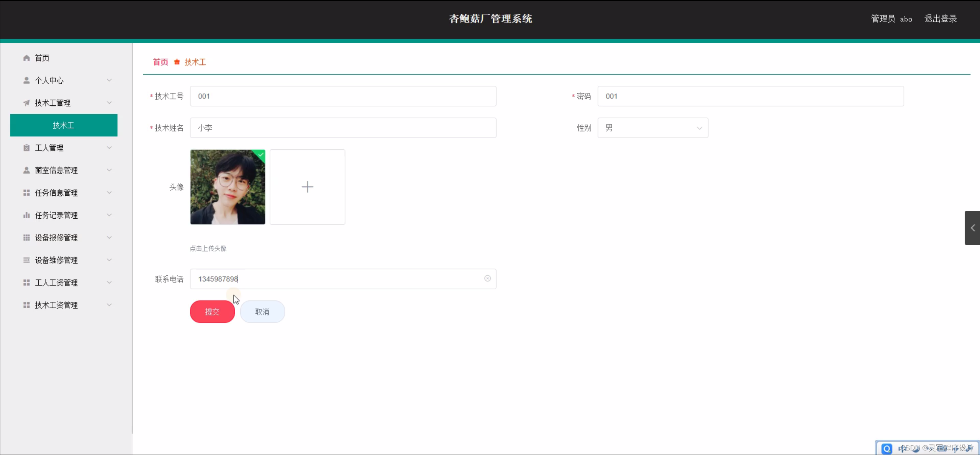This screenshot has width=980, height=455.
Task: Clear the 联系电话 field using the x icon
Action: (487, 278)
